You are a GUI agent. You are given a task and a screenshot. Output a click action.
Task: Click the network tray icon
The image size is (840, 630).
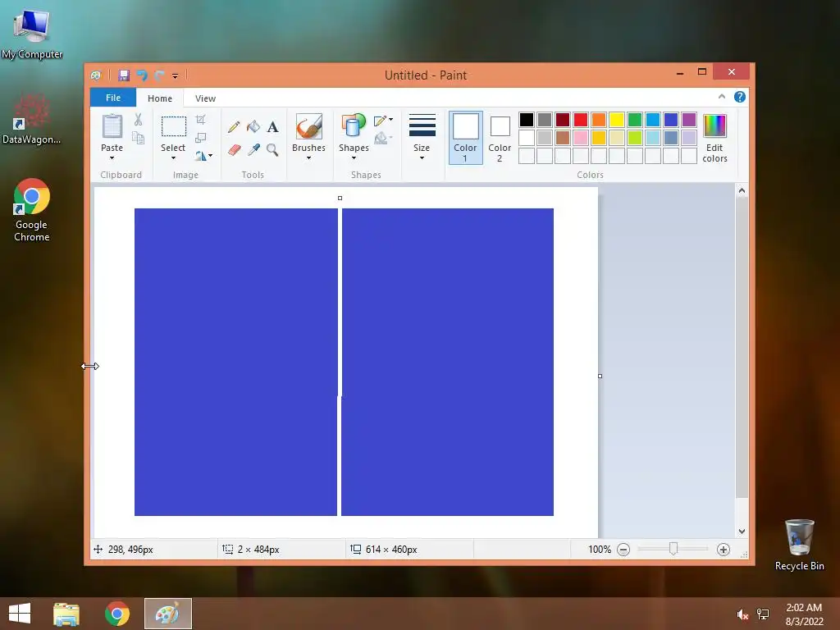pyautogui.click(x=763, y=614)
